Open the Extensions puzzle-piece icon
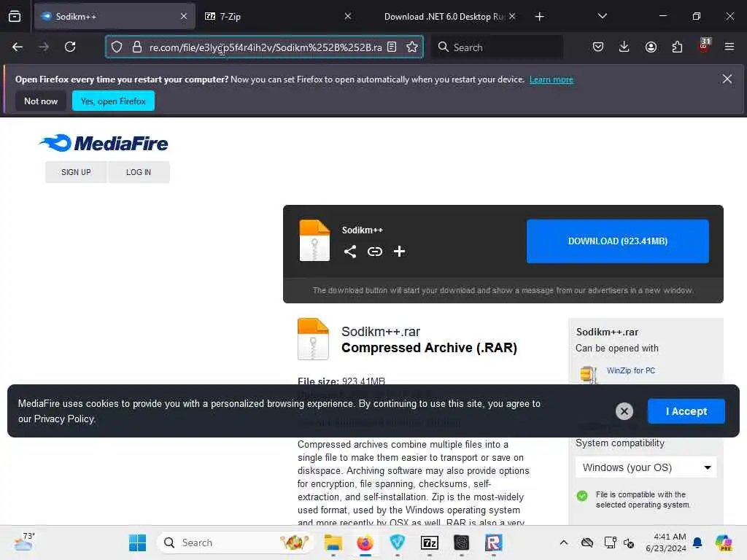This screenshot has width=747, height=560. (677, 47)
